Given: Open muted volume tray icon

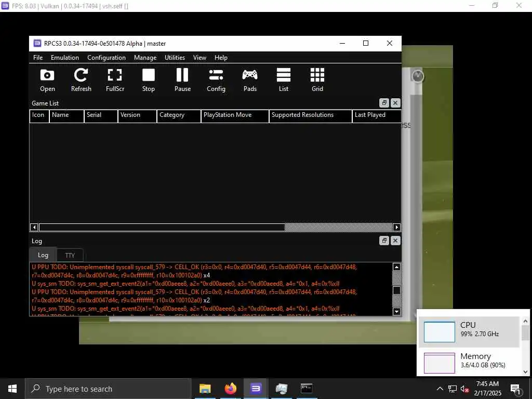Looking at the screenshot, I should pos(464,389).
